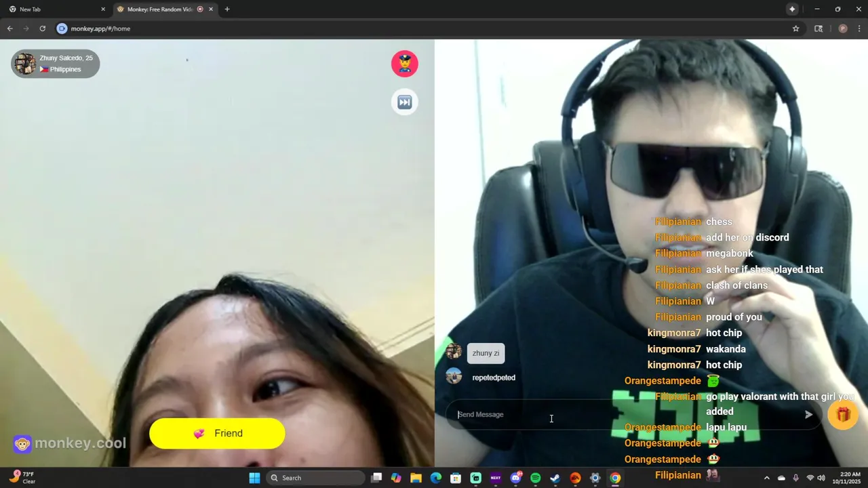The width and height of the screenshot is (868, 488).
Task: Open the weather widget showing 73°F
Action: 22,478
